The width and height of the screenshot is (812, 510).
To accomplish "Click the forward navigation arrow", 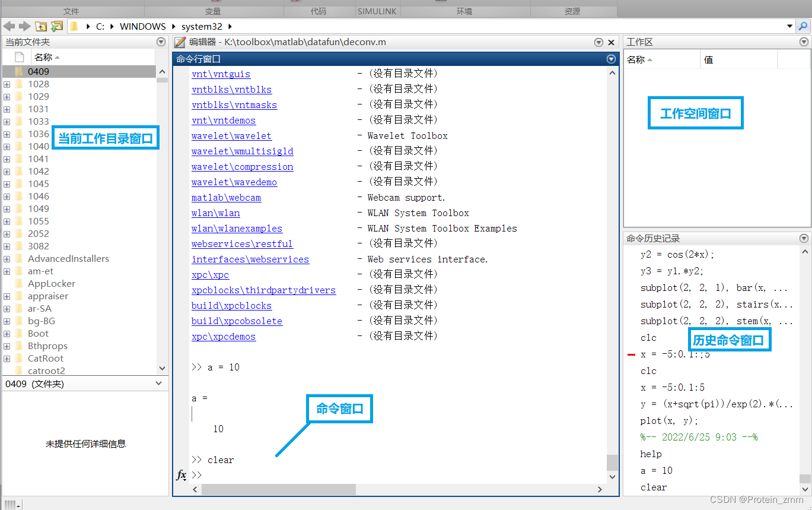I will tap(24, 26).
